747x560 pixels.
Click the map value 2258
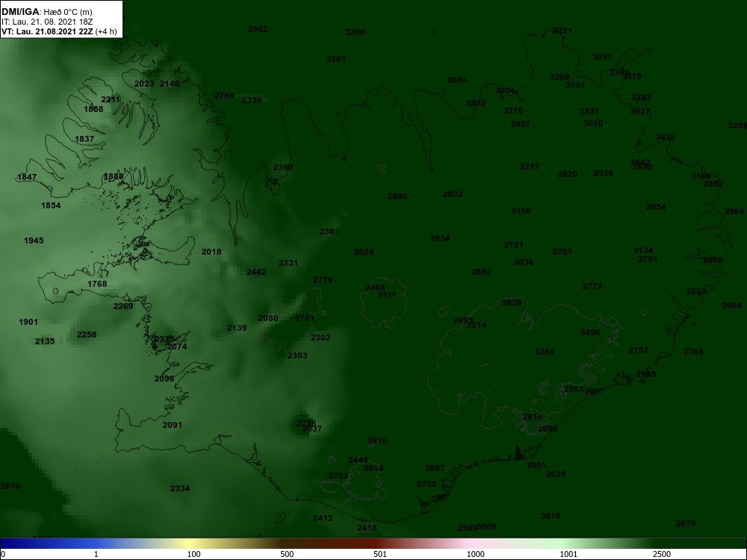coord(87,335)
